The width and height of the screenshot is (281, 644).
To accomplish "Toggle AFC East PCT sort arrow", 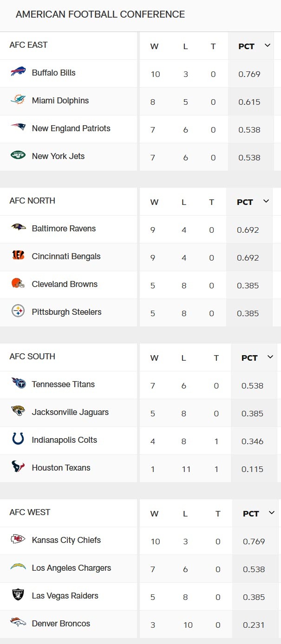I will [268, 45].
